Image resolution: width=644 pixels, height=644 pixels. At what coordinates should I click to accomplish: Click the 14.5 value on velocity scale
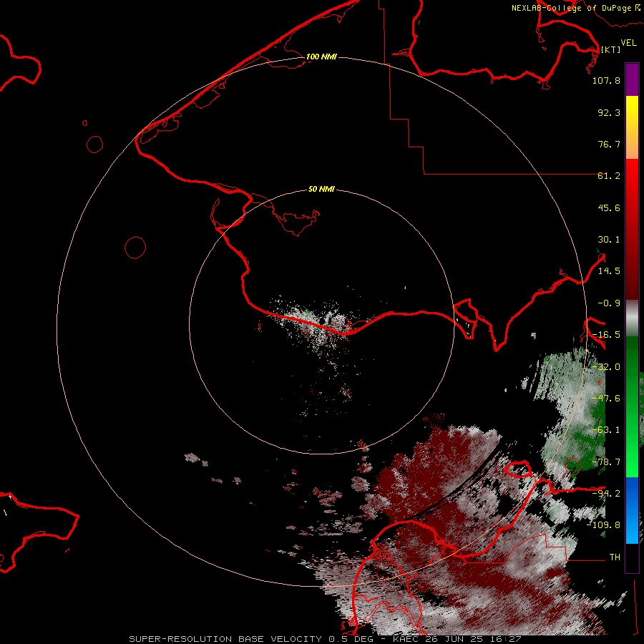pos(609,271)
